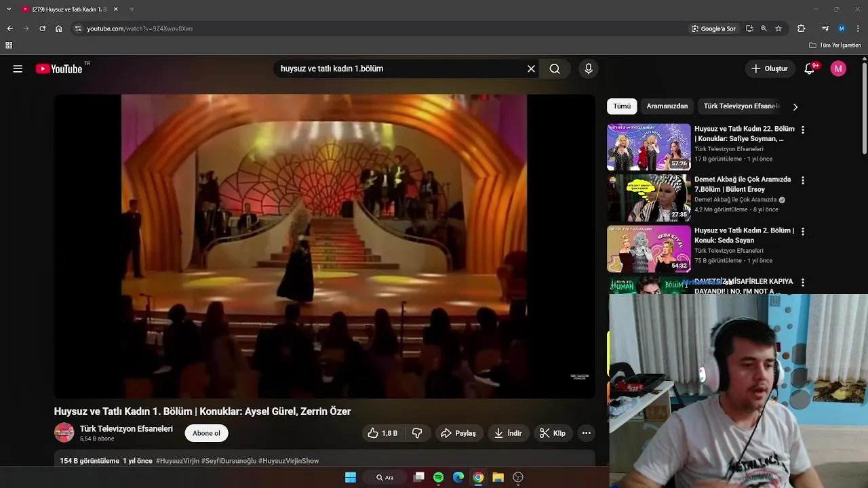Open Microsoft Edge from the taskbar
This screenshot has width=868, height=488.
click(x=458, y=477)
